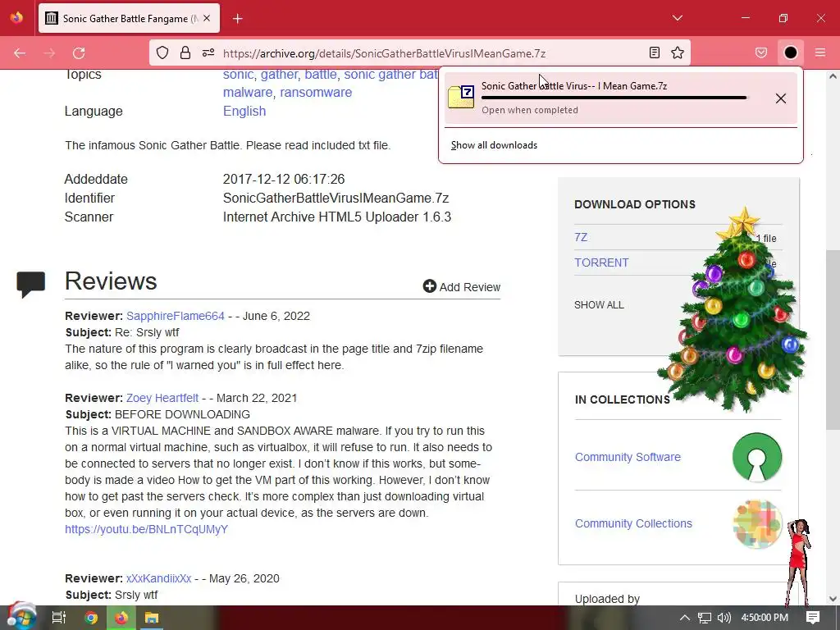The height and width of the screenshot is (630, 840).
Task: Click the scrollbar down arrow
Action: 833,599
